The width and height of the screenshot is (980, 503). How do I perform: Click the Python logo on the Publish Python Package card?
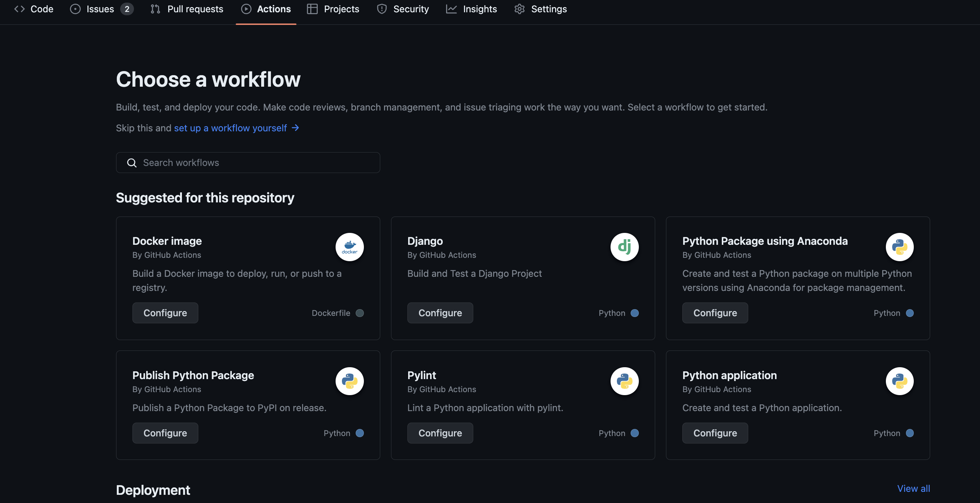[349, 381]
